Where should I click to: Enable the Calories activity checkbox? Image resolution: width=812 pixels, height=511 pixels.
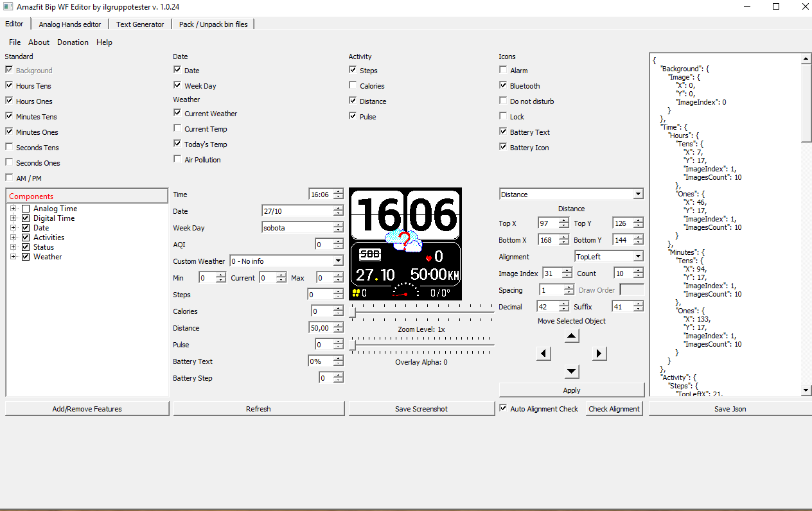[353, 85]
